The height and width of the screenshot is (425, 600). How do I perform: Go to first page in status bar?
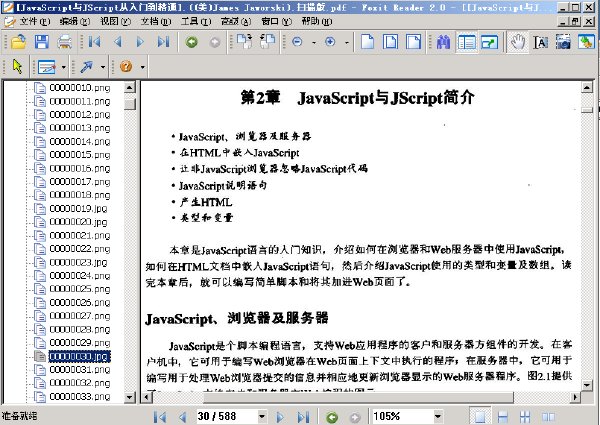point(160,417)
